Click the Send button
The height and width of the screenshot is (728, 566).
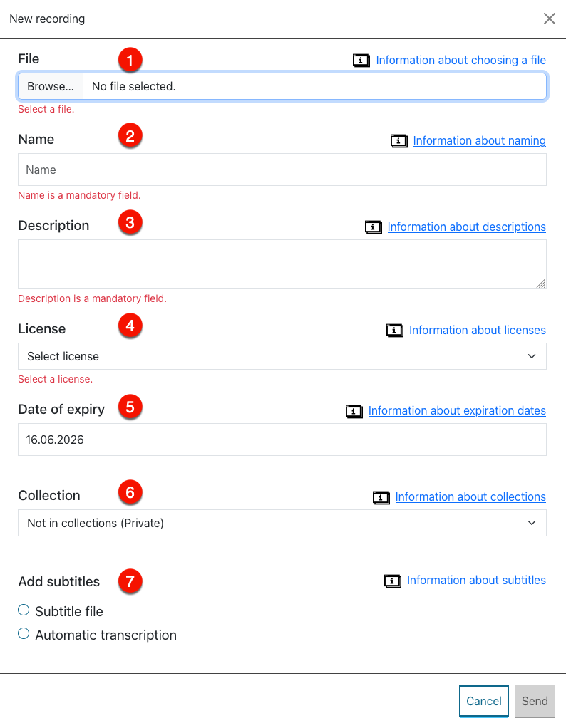[535, 701]
